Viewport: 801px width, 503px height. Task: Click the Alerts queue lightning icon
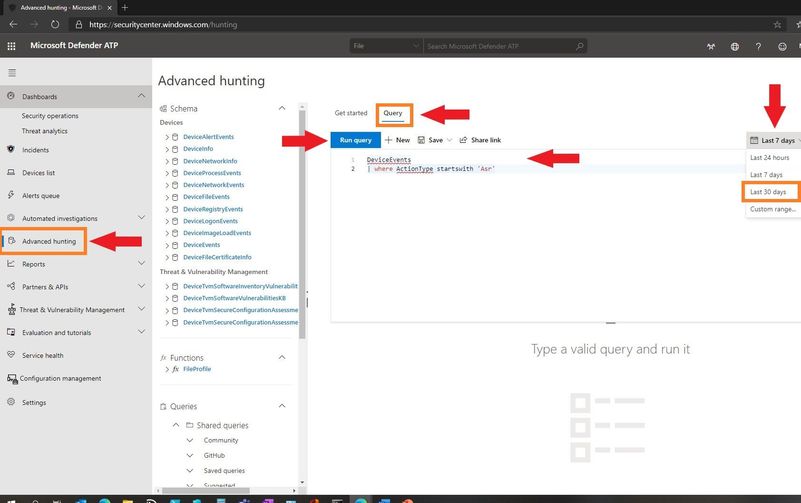[x=11, y=195]
